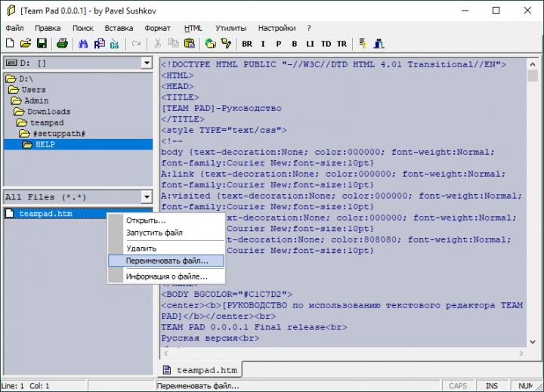Open the Формат menu

click(157, 28)
